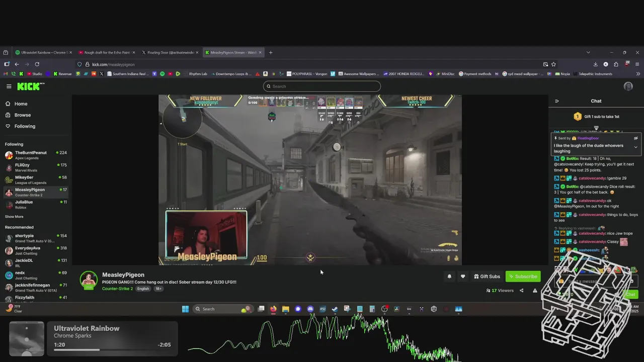
Task: Click the Kick search field
Action: tap(321, 86)
